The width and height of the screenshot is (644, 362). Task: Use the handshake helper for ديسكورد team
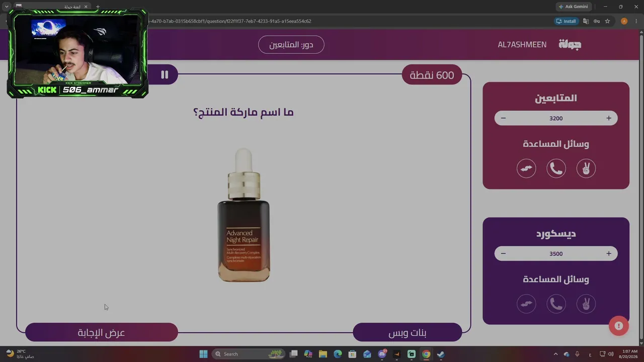(x=526, y=304)
